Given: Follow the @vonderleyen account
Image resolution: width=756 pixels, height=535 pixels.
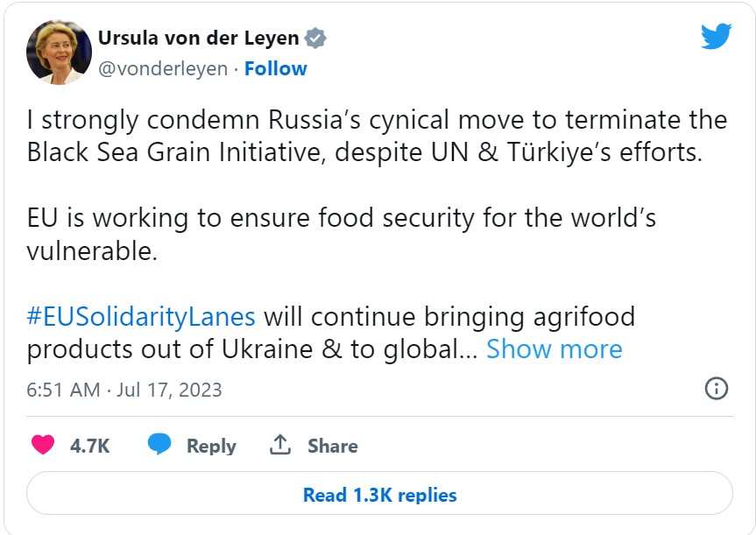Looking at the screenshot, I should pos(275,68).
